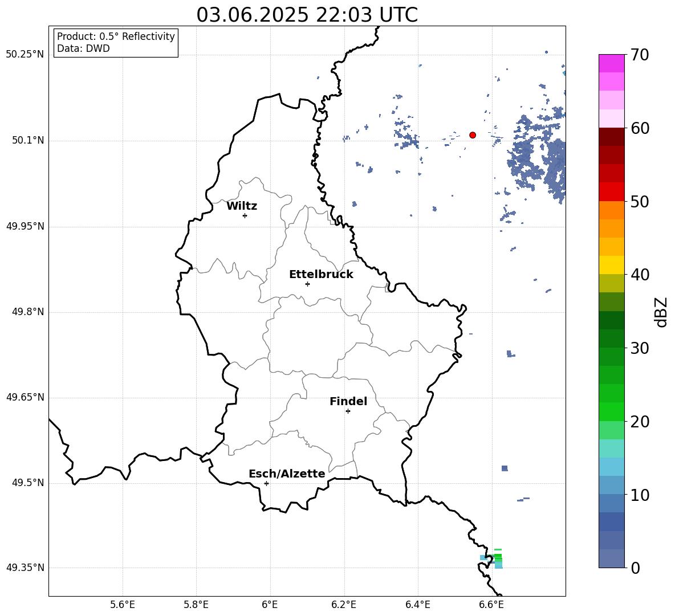
Task: Click the 6°E longitude label
Action: tap(270, 605)
